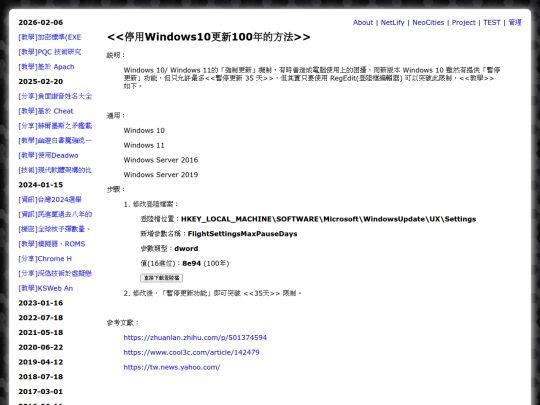Click the Windows Server 2016 list entry
540x405 pixels.
tap(161, 160)
